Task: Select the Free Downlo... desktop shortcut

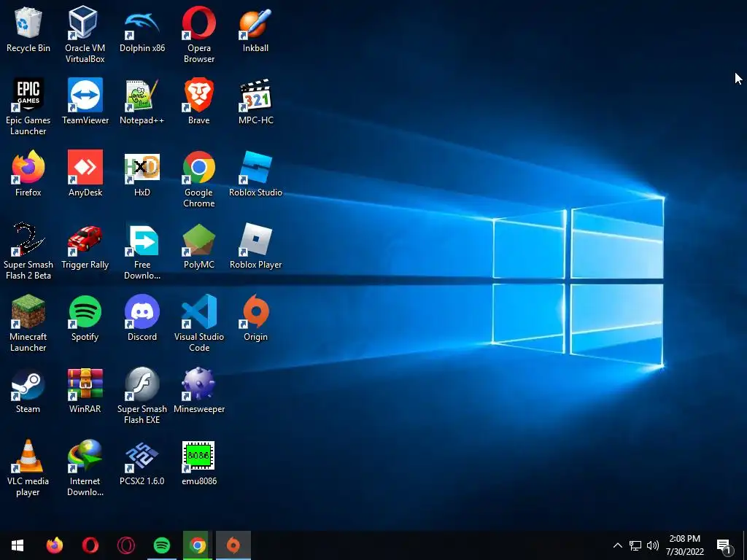Action: tap(142, 251)
